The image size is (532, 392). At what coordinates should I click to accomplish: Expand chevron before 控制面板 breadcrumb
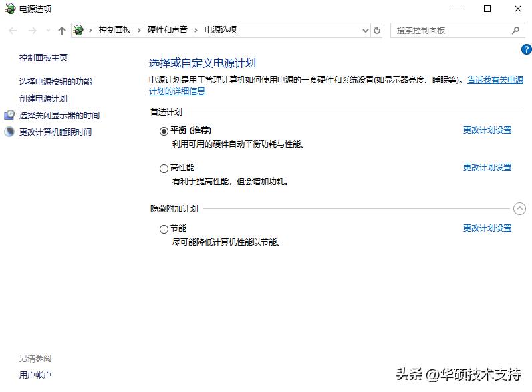click(x=90, y=31)
